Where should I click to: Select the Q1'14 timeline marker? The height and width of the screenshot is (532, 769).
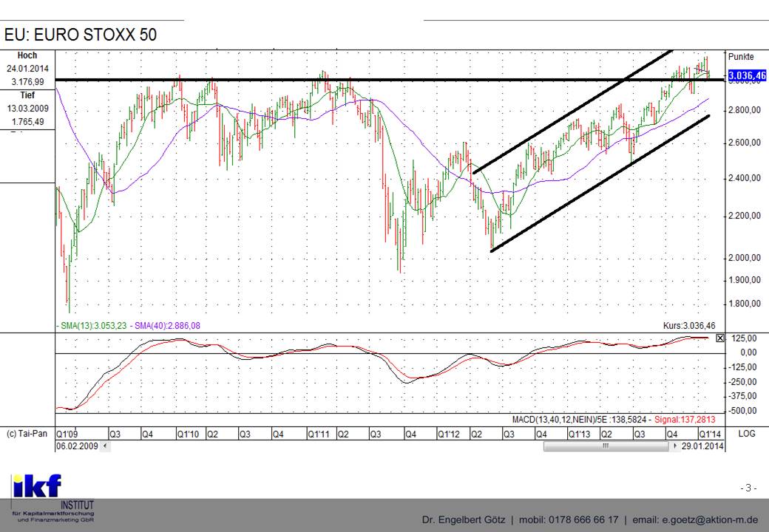710,434
